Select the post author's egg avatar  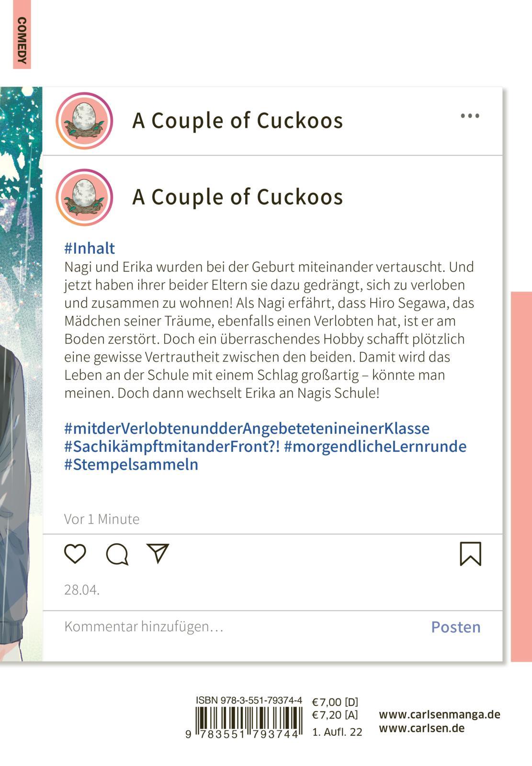point(84,197)
